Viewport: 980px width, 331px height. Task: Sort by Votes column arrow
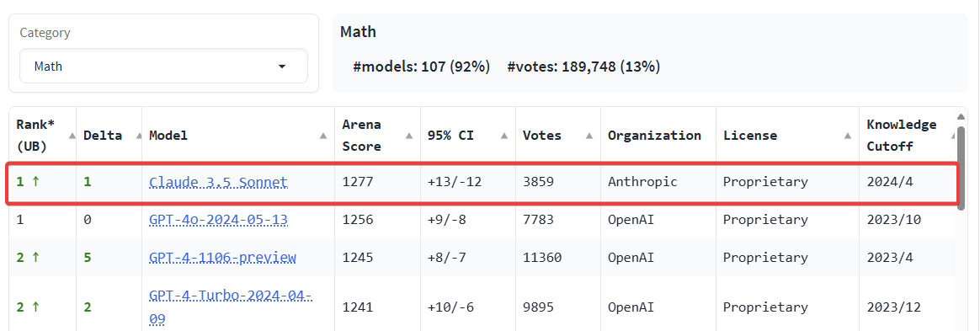pyautogui.click(x=589, y=136)
